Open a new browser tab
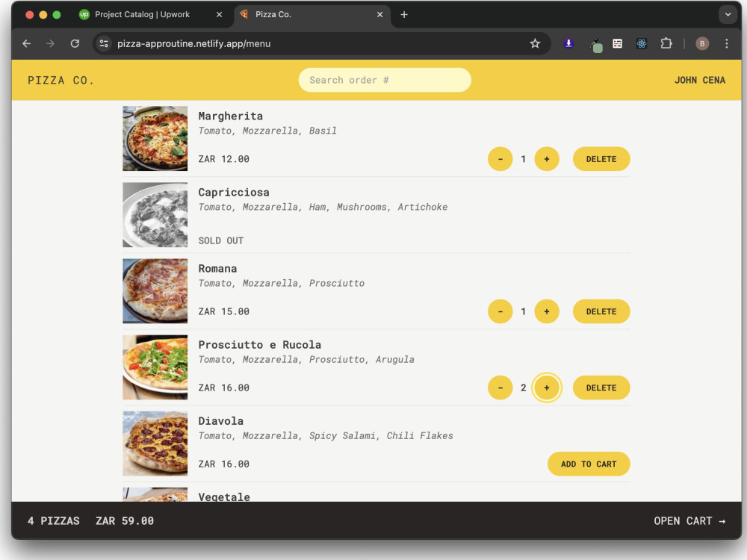 tap(404, 15)
